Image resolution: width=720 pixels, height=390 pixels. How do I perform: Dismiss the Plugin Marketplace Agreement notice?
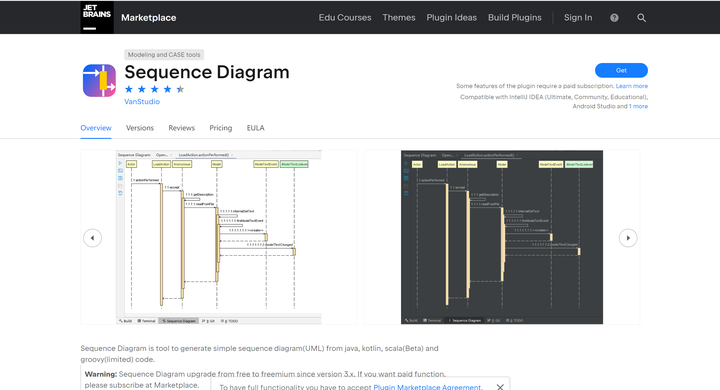tap(500, 387)
